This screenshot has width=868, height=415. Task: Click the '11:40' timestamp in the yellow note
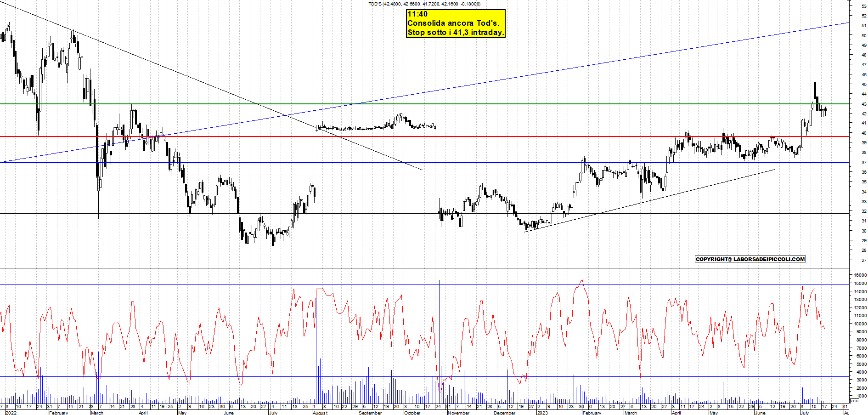[417, 14]
